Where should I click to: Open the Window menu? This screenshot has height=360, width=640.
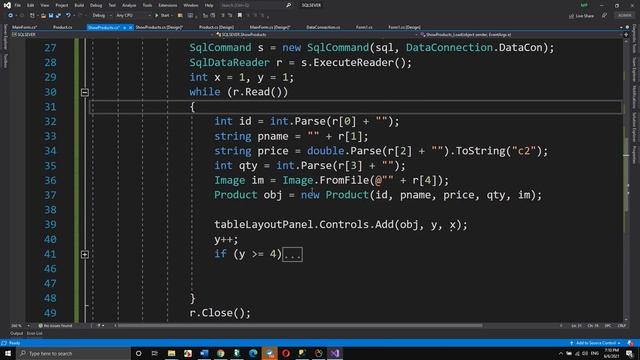(191, 5)
